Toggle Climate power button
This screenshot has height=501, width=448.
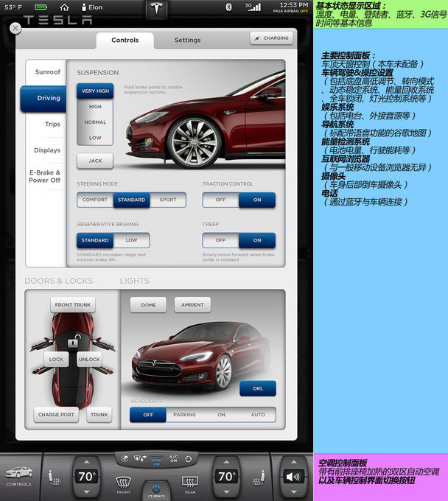(x=156, y=491)
